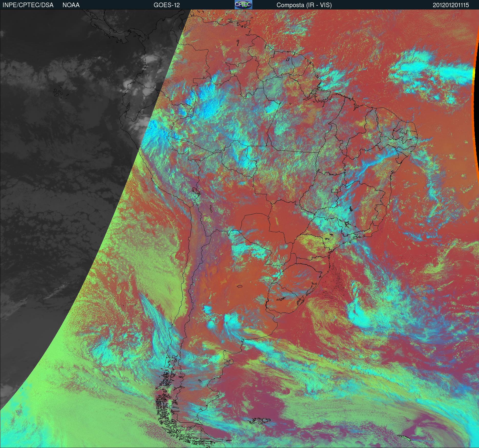Click the 'NOAA' label in the header
The width and height of the screenshot is (479, 448).
(71, 5)
